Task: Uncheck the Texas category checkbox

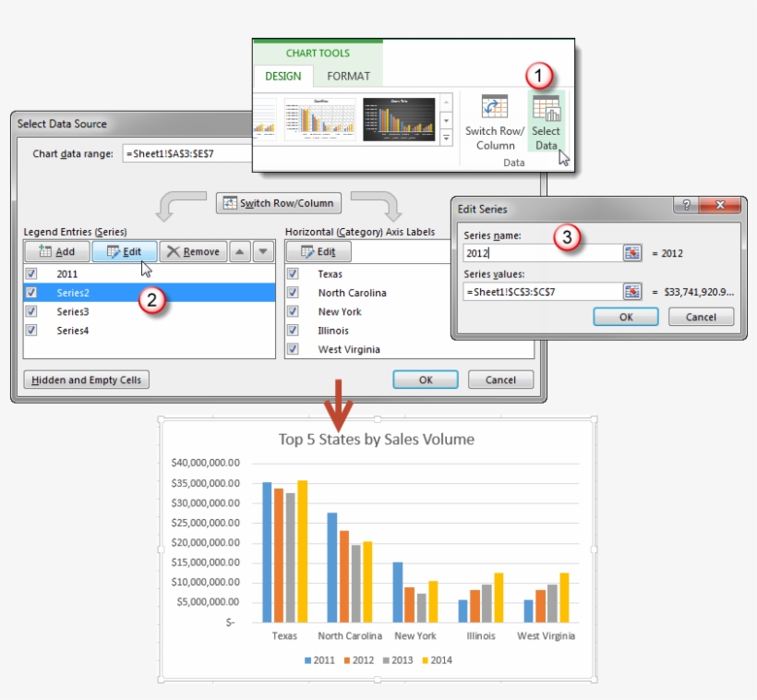Action: click(293, 274)
